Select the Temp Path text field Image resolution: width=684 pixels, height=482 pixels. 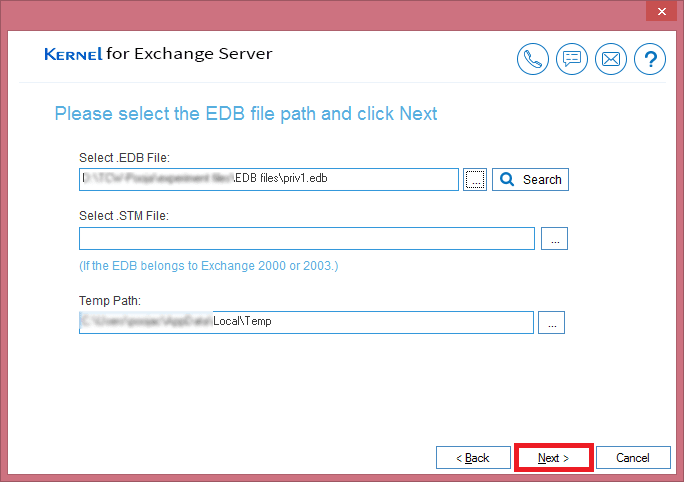coord(306,322)
